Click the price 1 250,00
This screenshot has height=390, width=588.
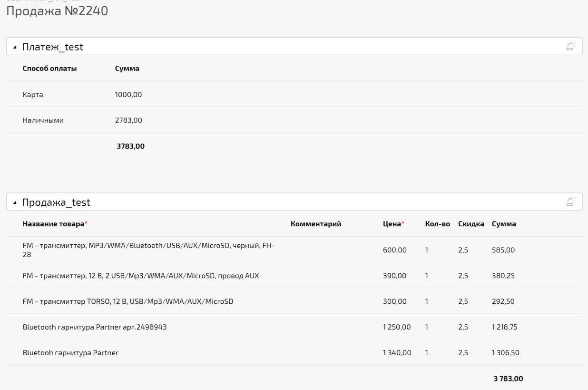(x=397, y=327)
